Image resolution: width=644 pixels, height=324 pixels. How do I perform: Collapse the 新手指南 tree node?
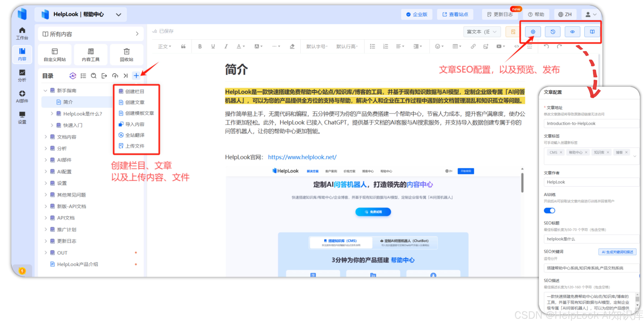pyautogui.click(x=45, y=90)
